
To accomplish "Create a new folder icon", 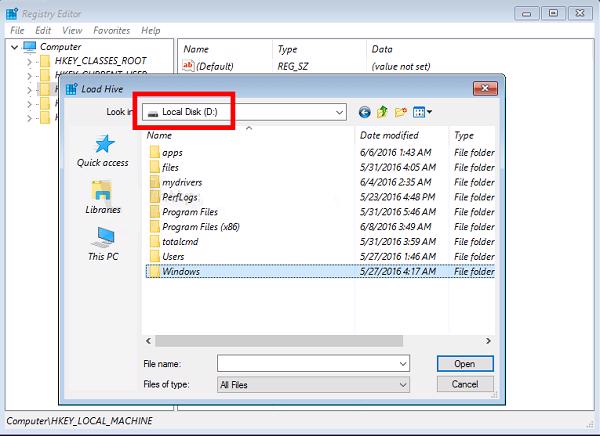I will pyautogui.click(x=401, y=112).
